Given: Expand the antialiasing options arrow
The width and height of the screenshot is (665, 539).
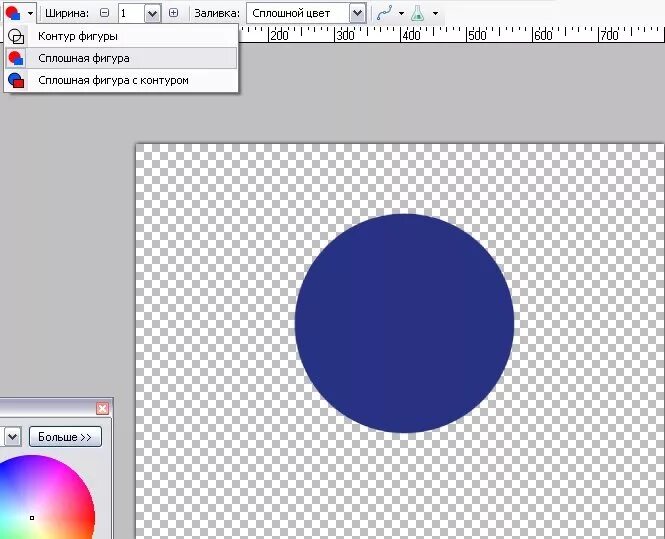Looking at the screenshot, I should (x=401, y=14).
